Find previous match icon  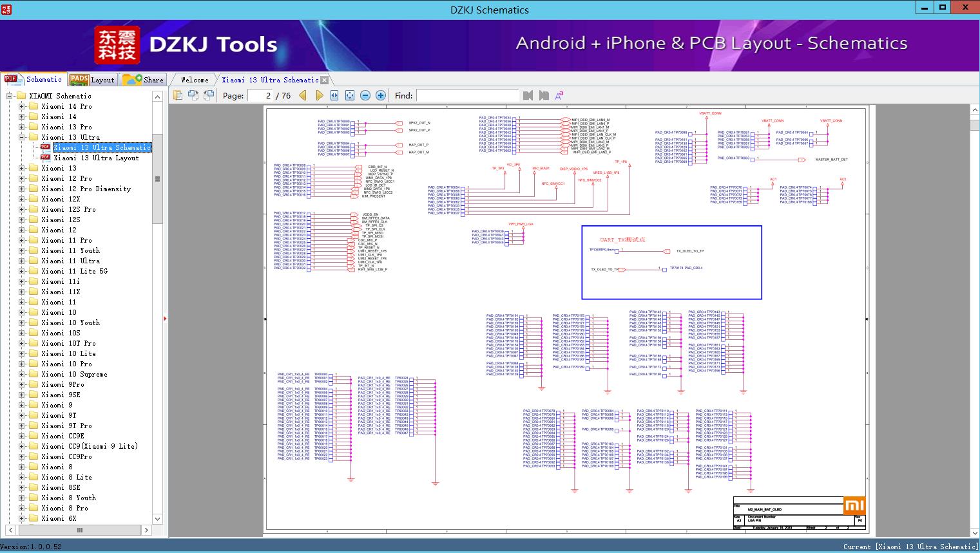(x=528, y=95)
